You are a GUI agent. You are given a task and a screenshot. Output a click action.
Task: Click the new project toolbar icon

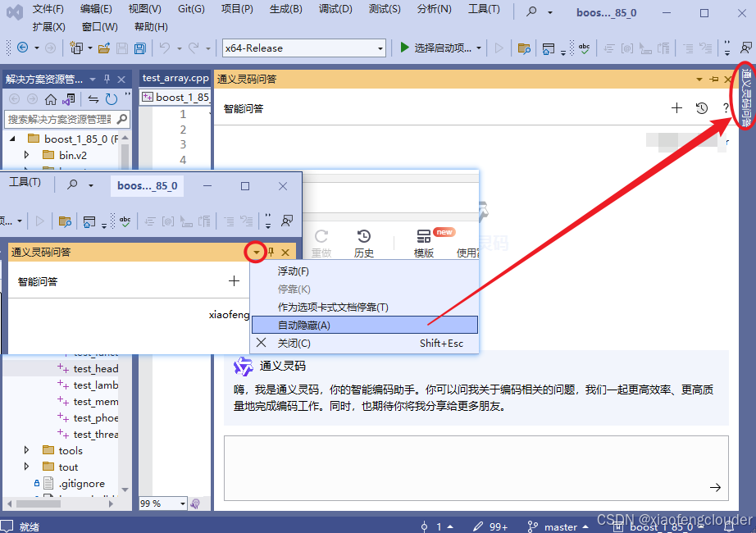(x=76, y=48)
